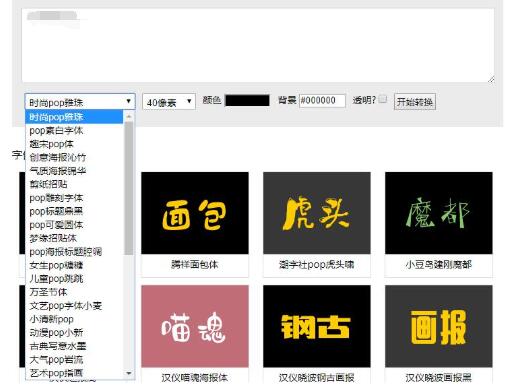Click inside the large text input area
505x391 pixels.
(x=258, y=46)
